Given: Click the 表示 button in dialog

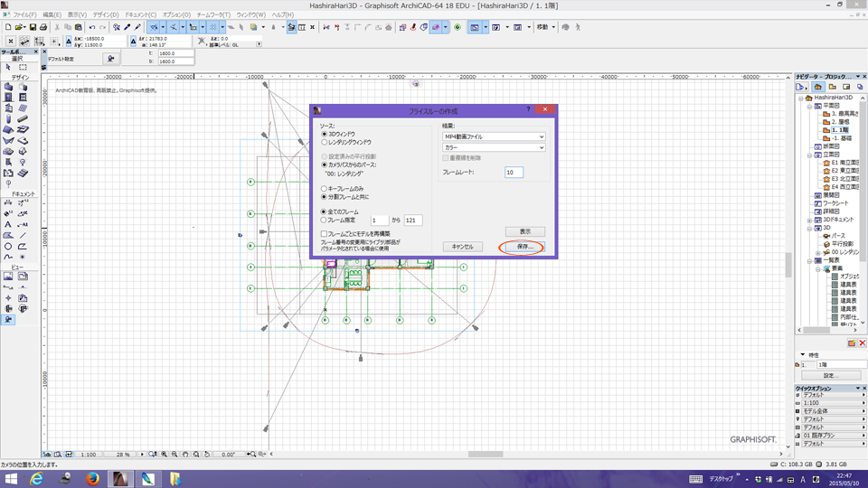Looking at the screenshot, I should [x=524, y=231].
